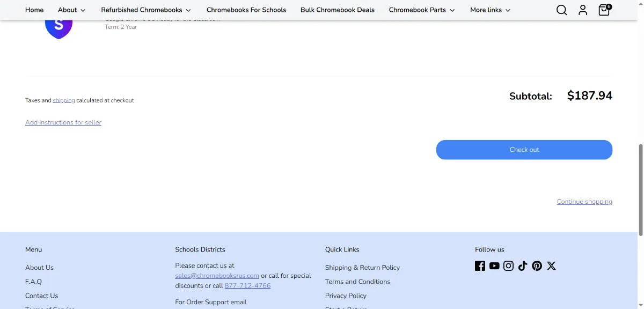644x309 pixels.
Task: Visit the Facebook page icon
Action: point(480,266)
